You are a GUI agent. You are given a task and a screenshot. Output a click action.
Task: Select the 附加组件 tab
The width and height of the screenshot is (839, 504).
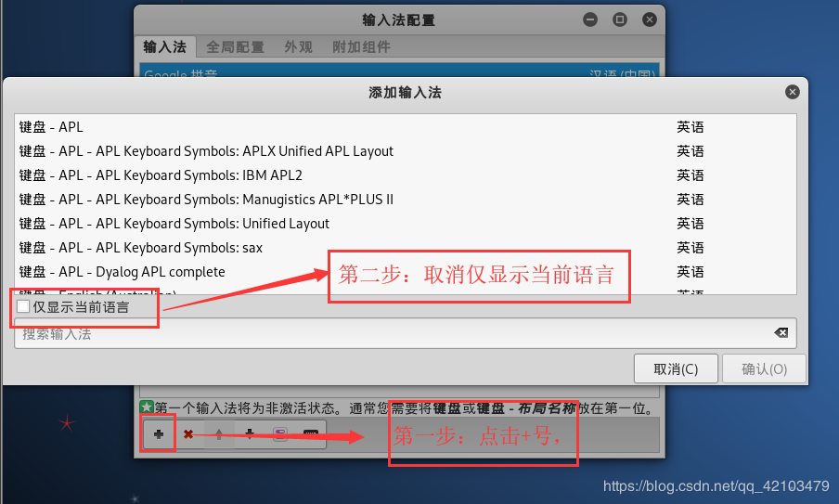point(361,47)
